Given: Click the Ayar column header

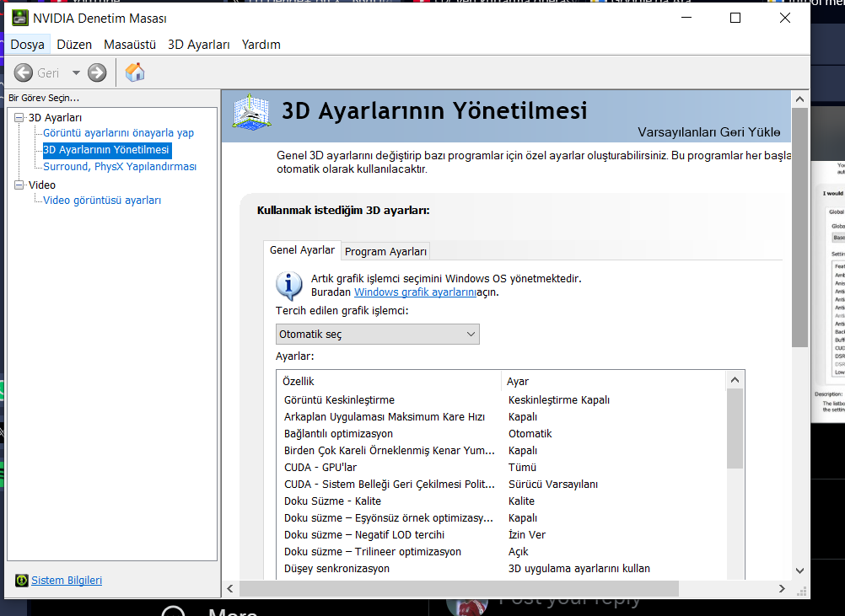Looking at the screenshot, I should [613, 381].
